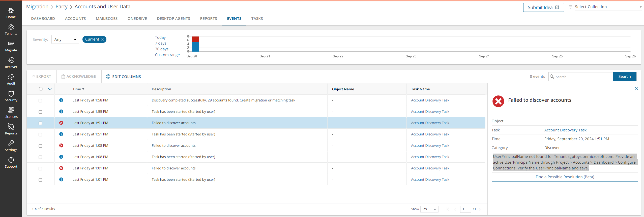This screenshot has width=644, height=217.
Task: Switch to the Mailboxes tab
Action: (x=107, y=19)
